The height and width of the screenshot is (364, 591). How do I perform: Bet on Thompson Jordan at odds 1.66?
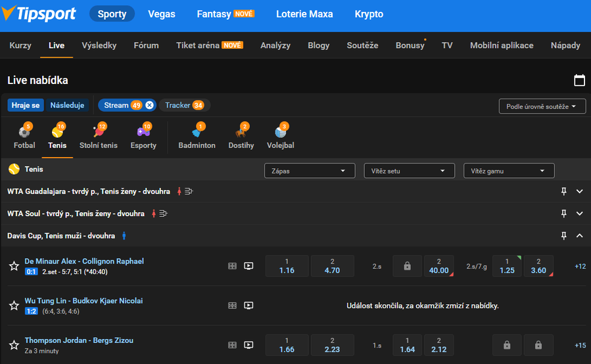[x=287, y=345]
